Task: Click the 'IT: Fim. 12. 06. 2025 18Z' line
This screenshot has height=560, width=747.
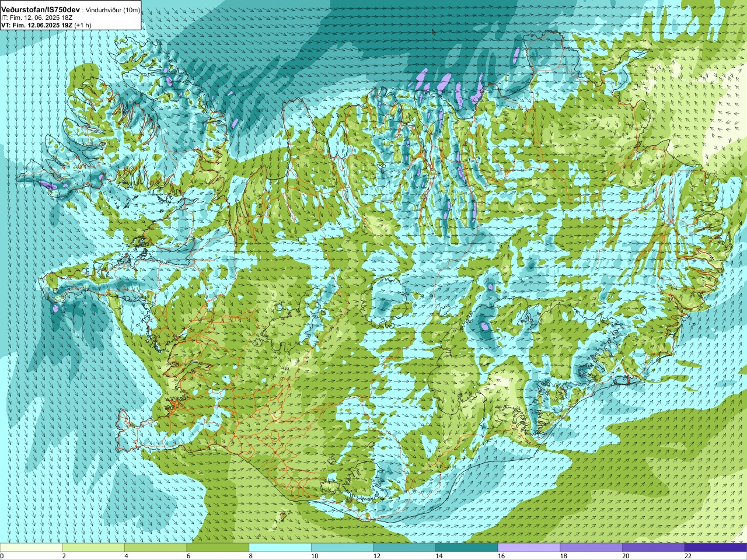Action: [37, 18]
